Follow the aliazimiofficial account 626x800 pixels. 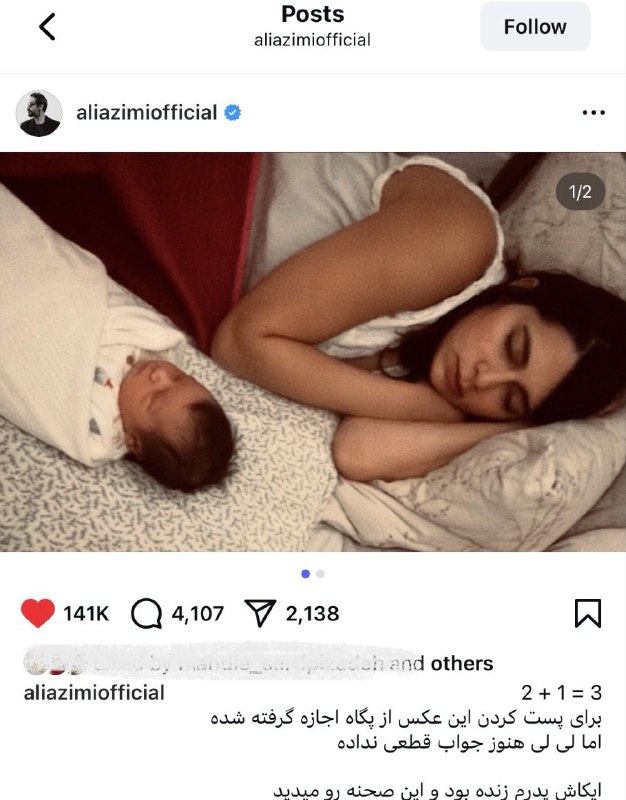[x=535, y=27]
